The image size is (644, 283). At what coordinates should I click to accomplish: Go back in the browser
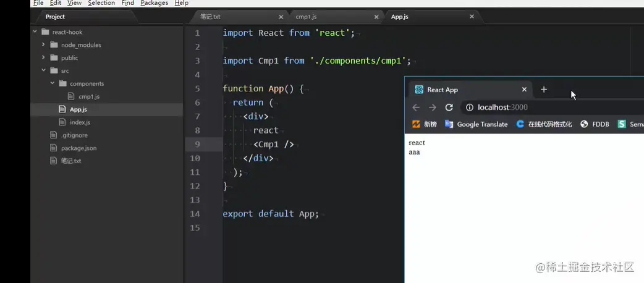point(416,108)
